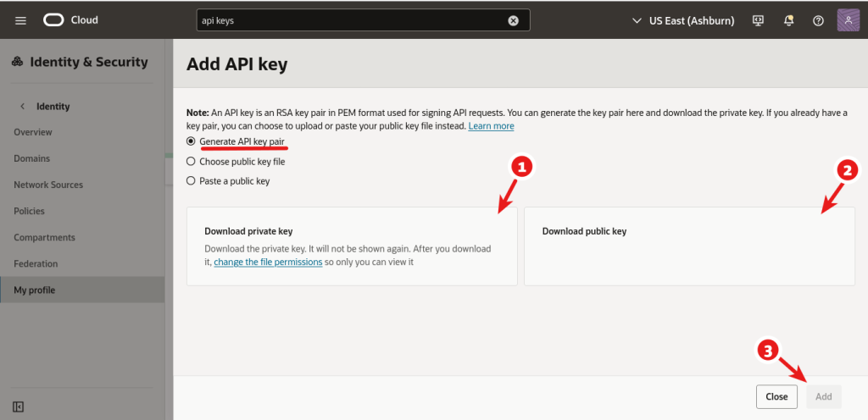This screenshot has width=868, height=420.
Task: Follow the change the file permissions link
Action: click(268, 262)
